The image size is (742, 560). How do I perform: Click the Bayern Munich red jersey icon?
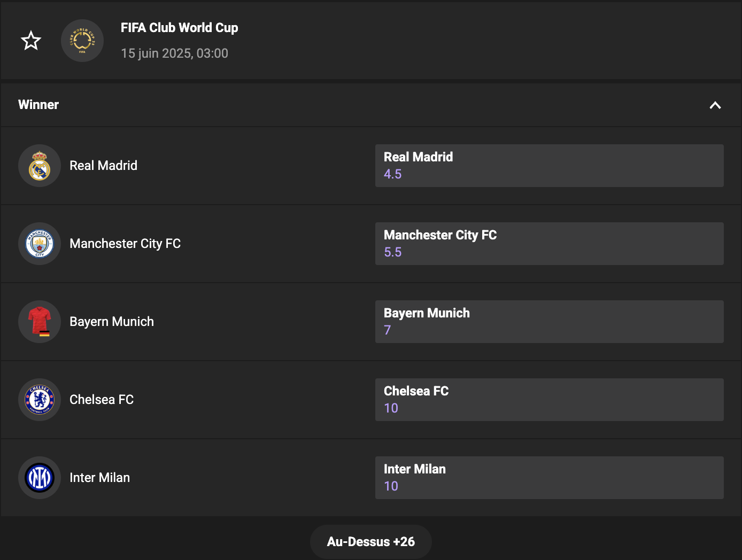(x=40, y=322)
